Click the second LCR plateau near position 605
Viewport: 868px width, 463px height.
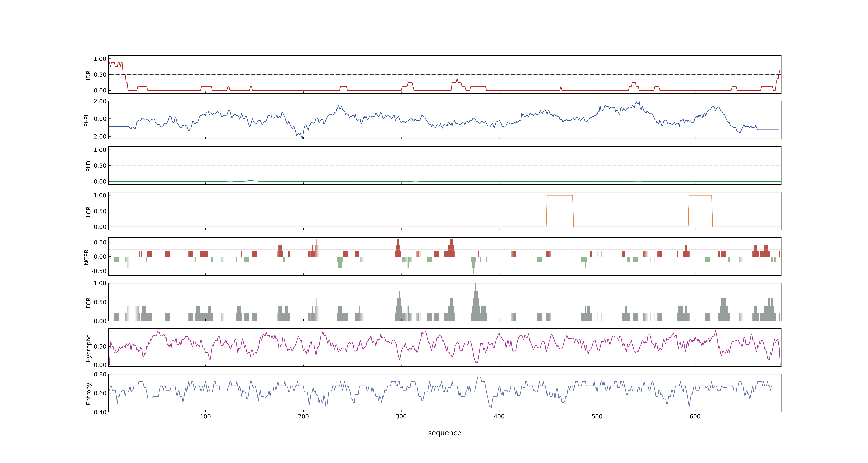tap(700, 195)
